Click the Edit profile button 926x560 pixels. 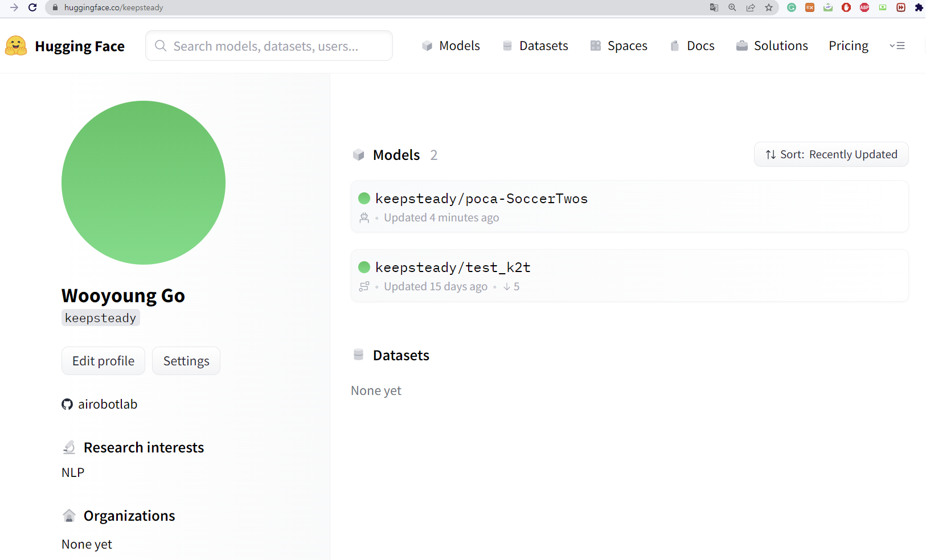click(103, 361)
